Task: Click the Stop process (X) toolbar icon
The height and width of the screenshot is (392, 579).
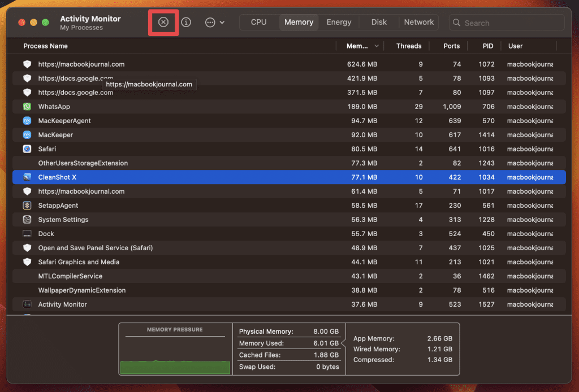Action: [163, 22]
